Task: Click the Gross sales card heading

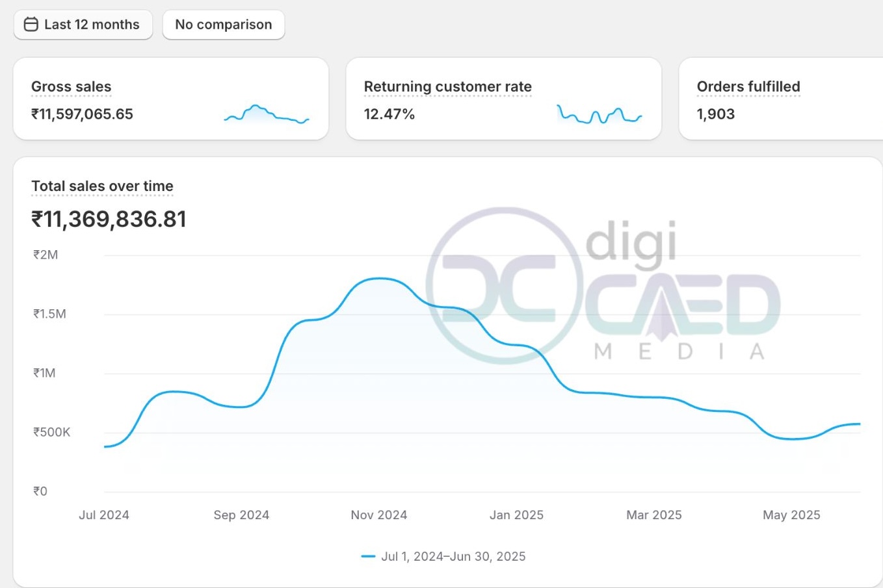Action: pos(71,86)
